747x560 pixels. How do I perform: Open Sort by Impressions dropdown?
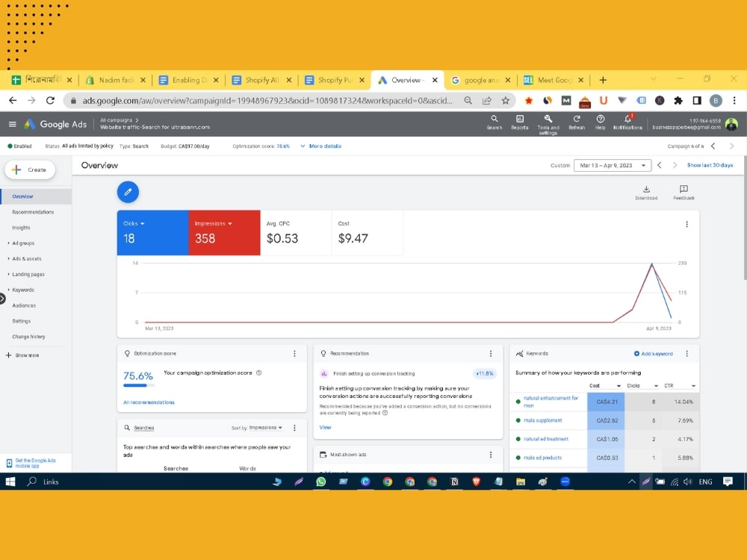[x=266, y=428]
